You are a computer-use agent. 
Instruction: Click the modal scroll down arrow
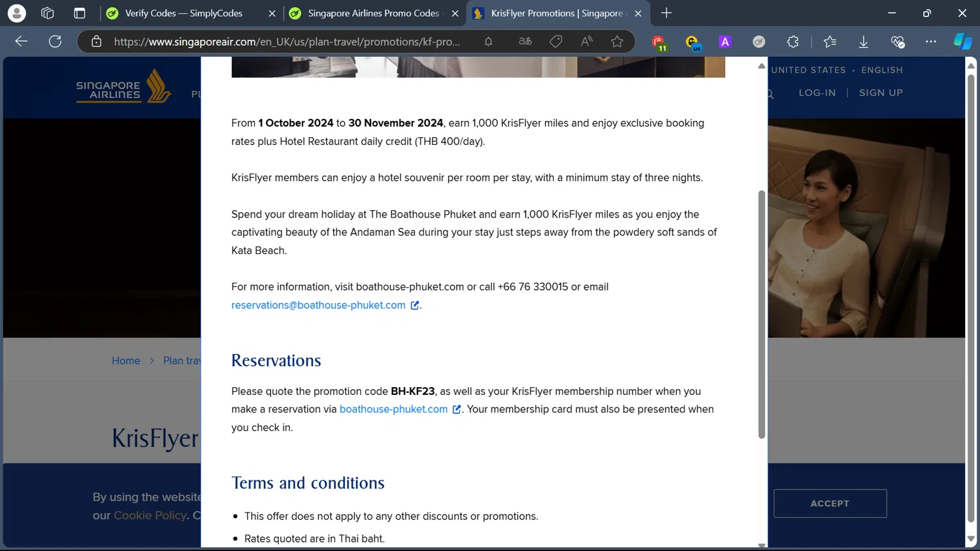[x=762, y=544]
